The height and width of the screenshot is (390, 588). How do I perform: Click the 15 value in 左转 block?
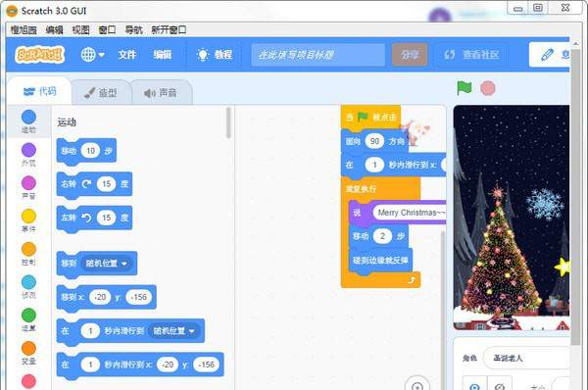107,218
